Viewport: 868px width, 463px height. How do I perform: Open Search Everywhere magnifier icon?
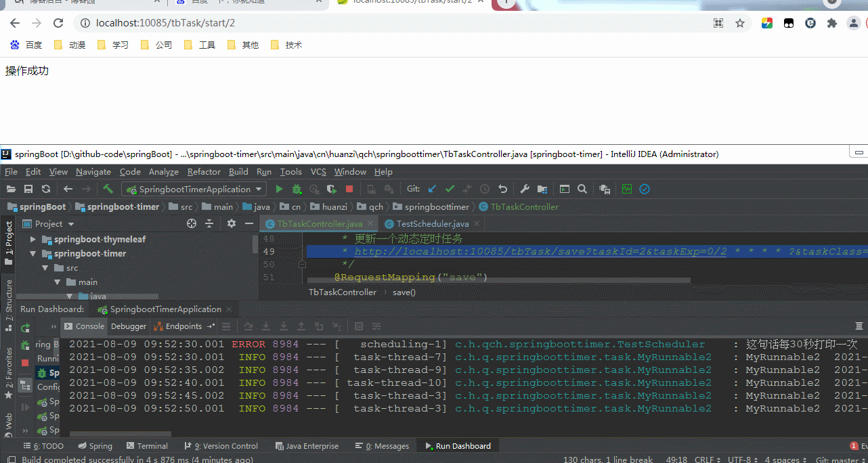click(582, 190)
